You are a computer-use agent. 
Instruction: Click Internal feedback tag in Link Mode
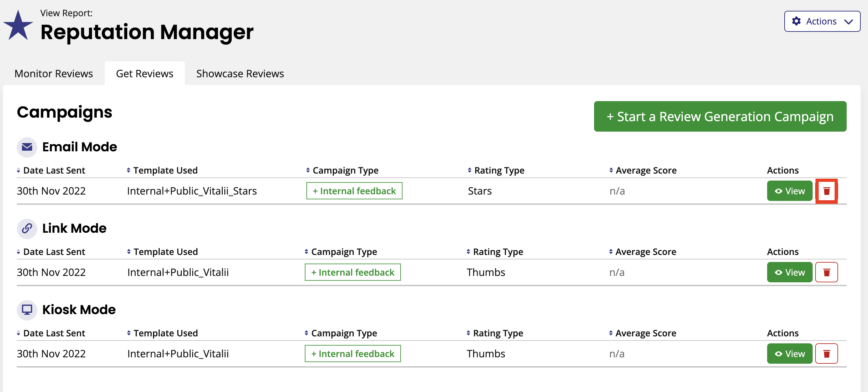tap(353, 272)
